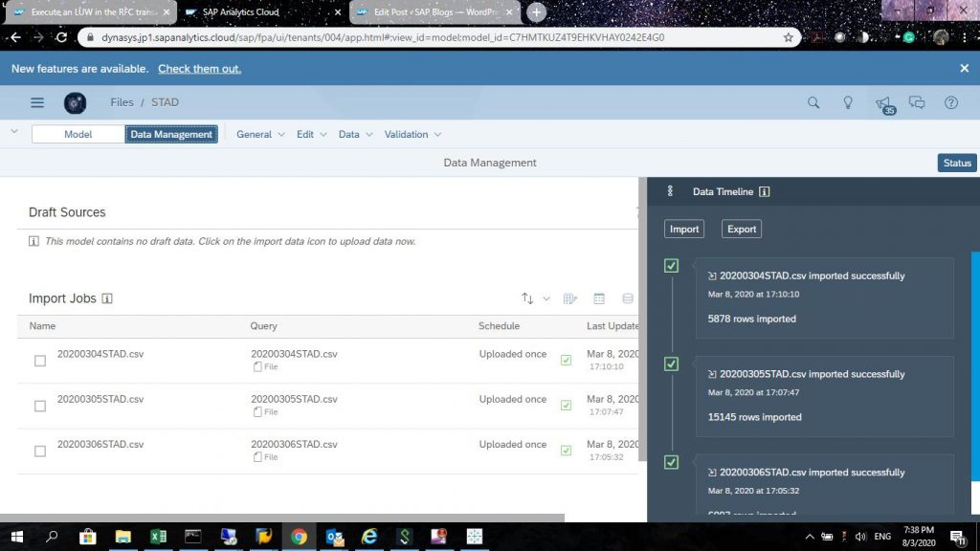Image resolution: width=980 pixels, height=551 pixels.
Task: Expand the Data dropdown menu
Action: click(356, 134)
